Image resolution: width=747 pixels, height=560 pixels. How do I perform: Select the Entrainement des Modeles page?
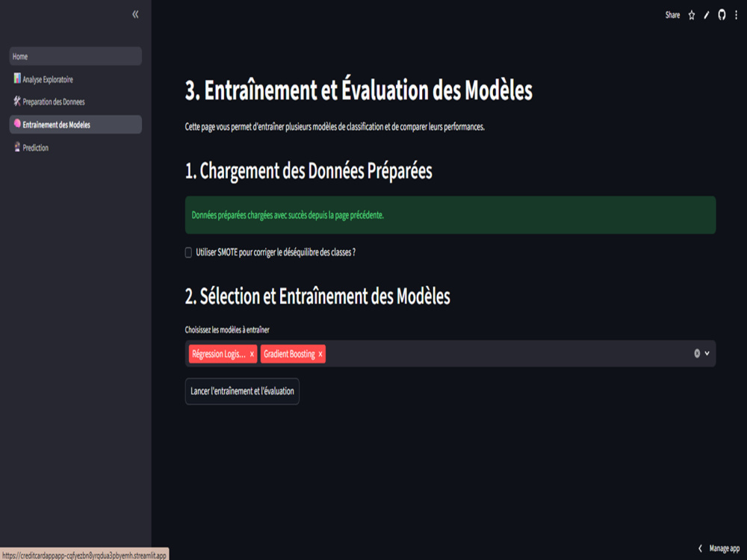click(75, 124)
